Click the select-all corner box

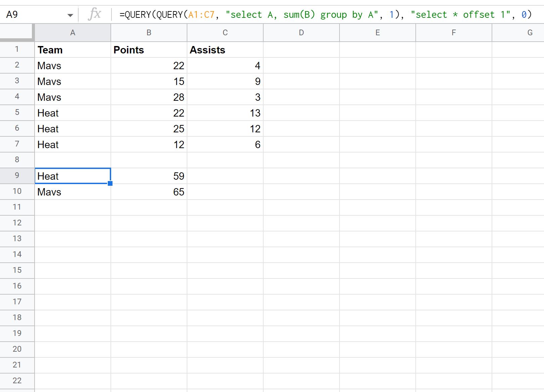(17, 33)
